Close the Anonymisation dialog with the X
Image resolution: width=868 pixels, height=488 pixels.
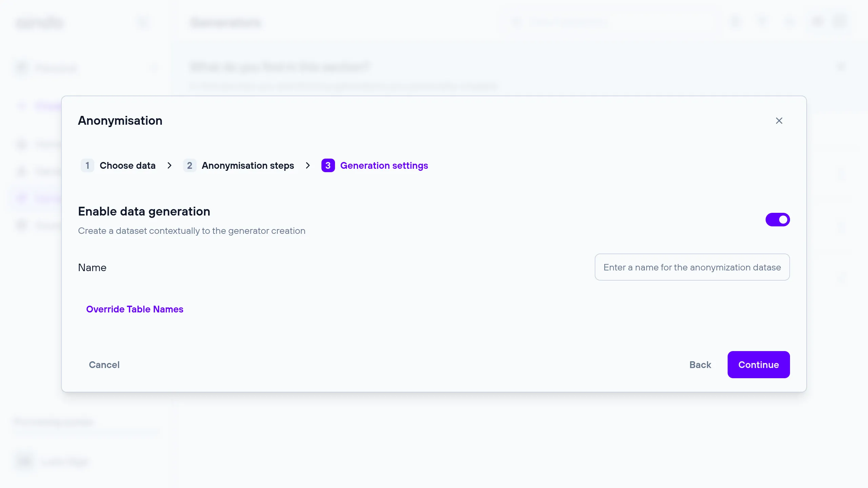click(779, 121)
